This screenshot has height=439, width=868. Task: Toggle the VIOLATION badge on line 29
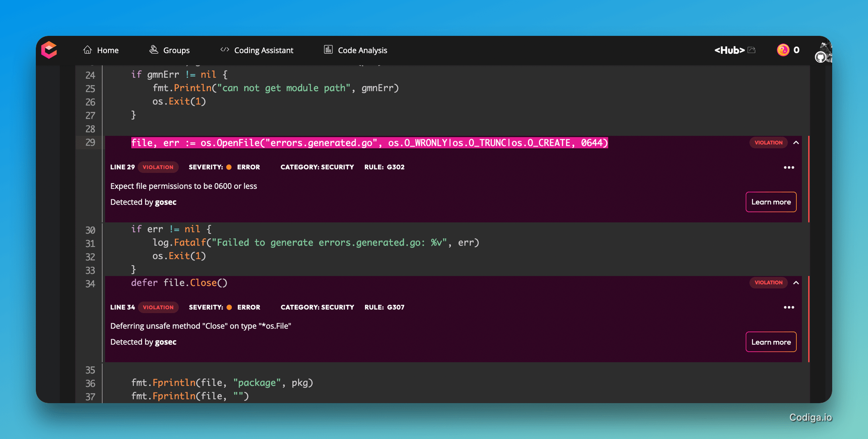point(158,167)
